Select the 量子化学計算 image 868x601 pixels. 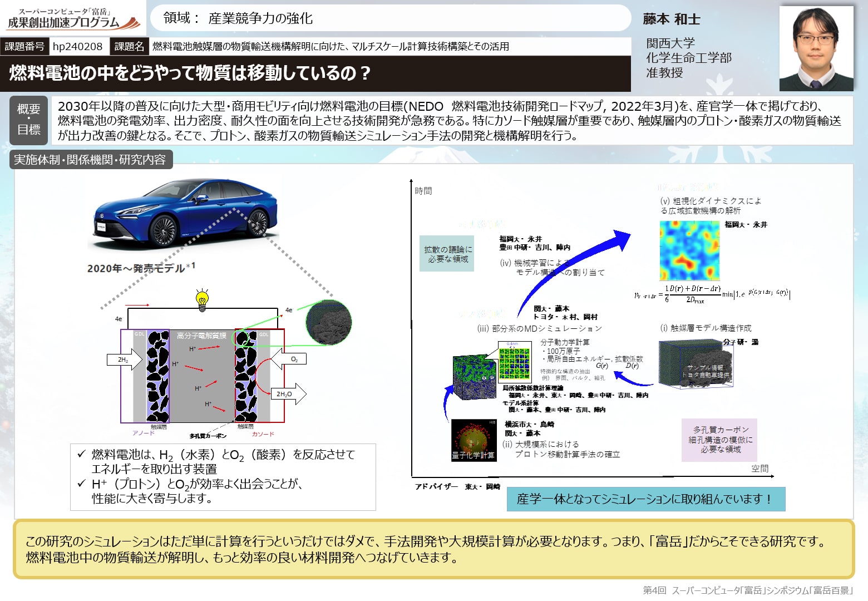pos(474,440)
